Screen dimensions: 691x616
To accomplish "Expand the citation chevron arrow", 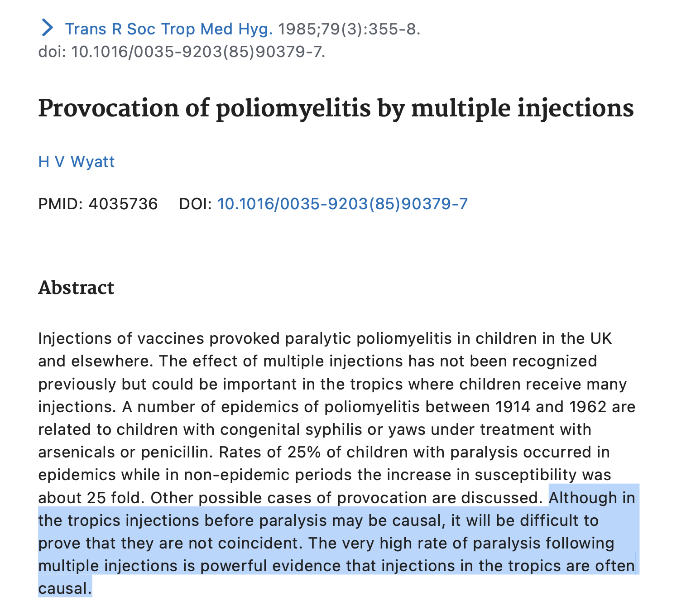I will click(x=47, y=28).
